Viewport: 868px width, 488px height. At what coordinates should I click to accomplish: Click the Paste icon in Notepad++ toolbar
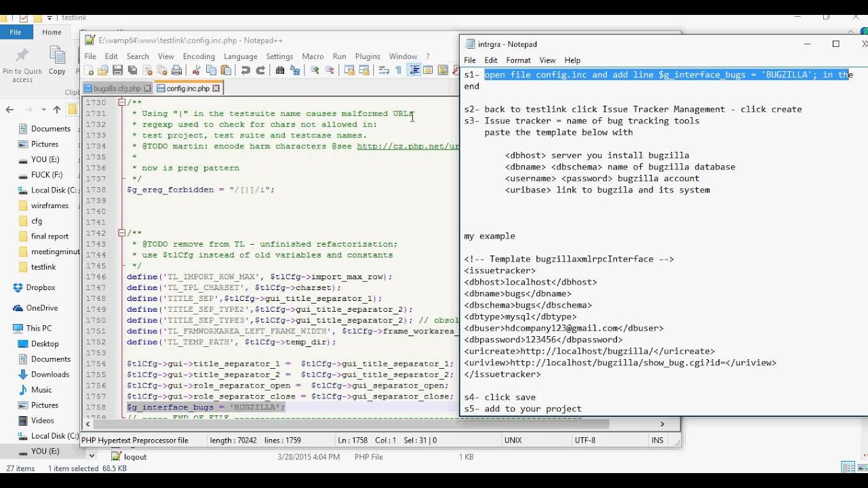[226, 70]
